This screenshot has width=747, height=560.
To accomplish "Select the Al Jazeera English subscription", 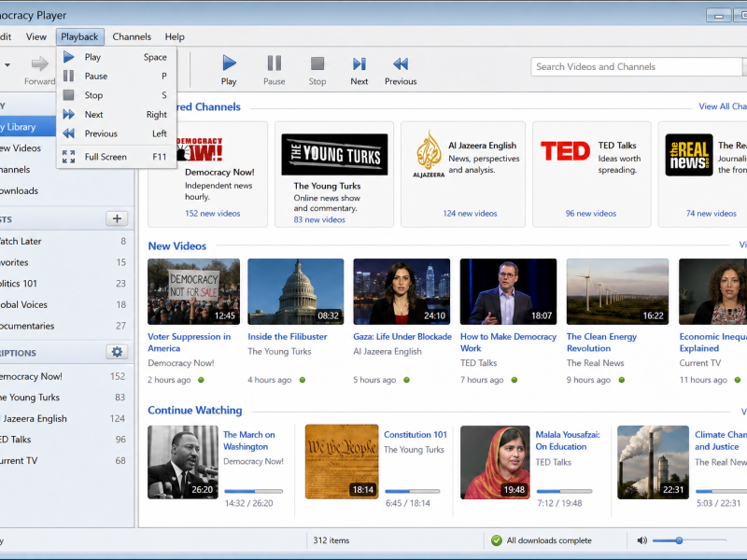I will click(66, 418).
